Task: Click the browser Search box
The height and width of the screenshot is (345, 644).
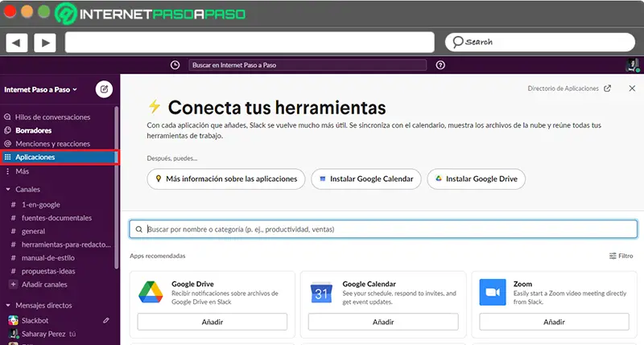Action: (540, 42)
